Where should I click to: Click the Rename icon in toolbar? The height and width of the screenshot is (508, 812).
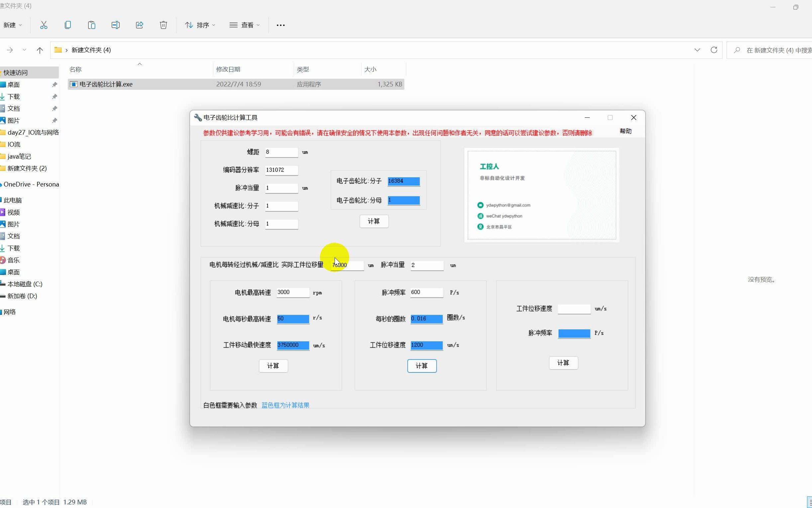(x=116, y=25)
